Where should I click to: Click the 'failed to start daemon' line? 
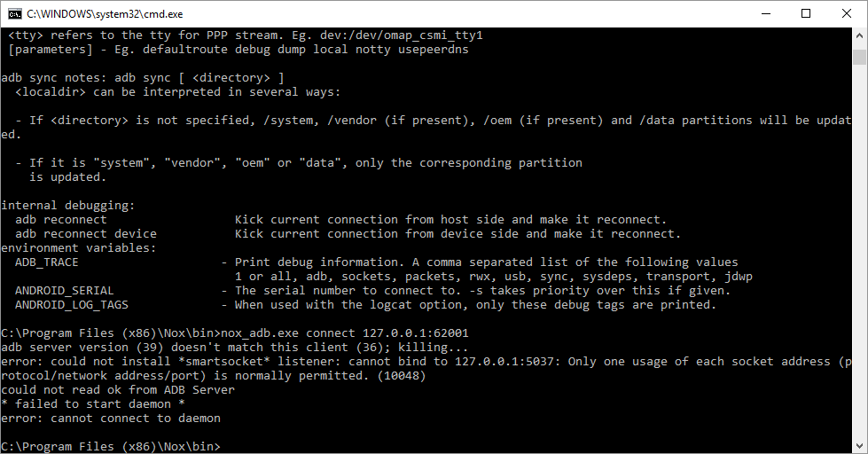coord(93,404)
